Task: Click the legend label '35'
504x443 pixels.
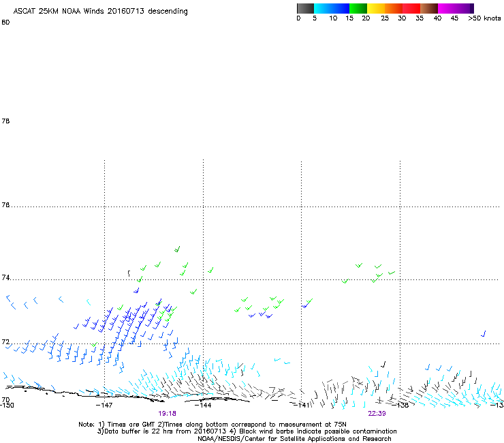Action: pyautogui.click(x=420, y=18)
